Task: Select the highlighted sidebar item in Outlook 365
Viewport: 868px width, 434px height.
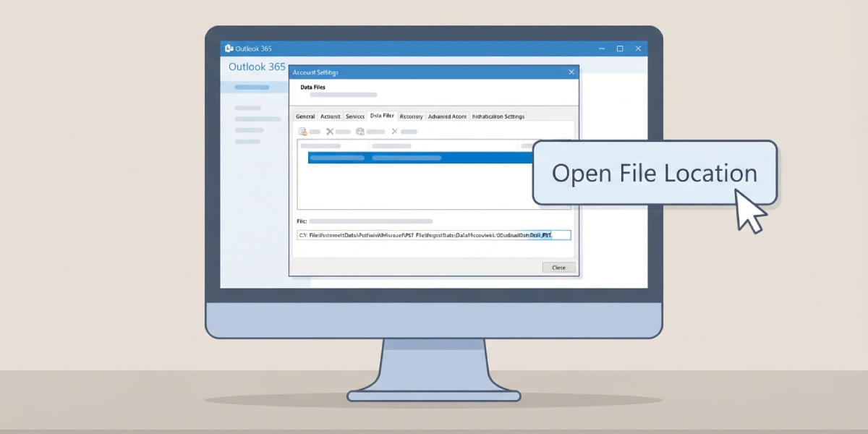Action: [x=256, y=87]
